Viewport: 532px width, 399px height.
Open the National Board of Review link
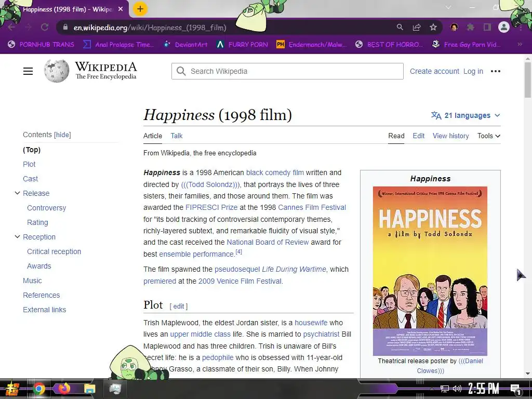pyautogui.click(x=268, y=242)
